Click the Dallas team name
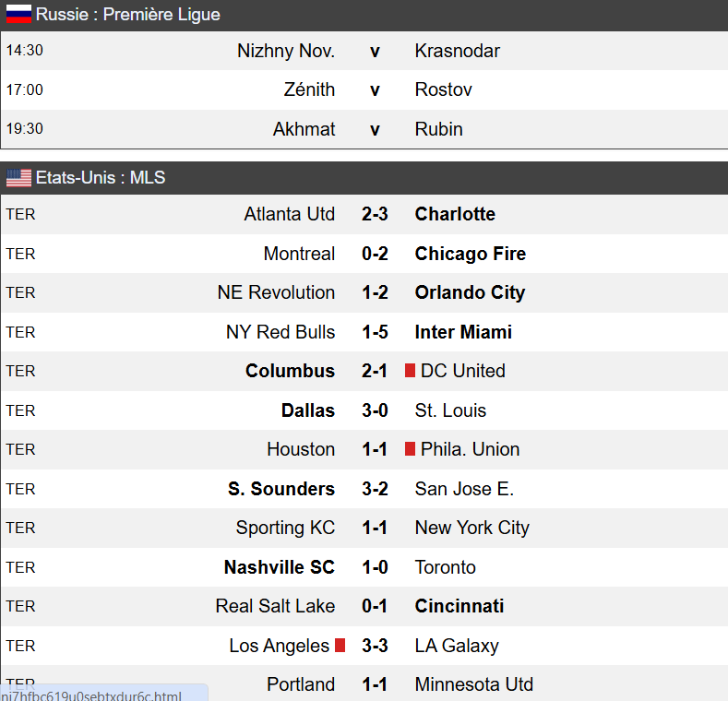Viewport: 728px width, 701px height. pos(308,410)
